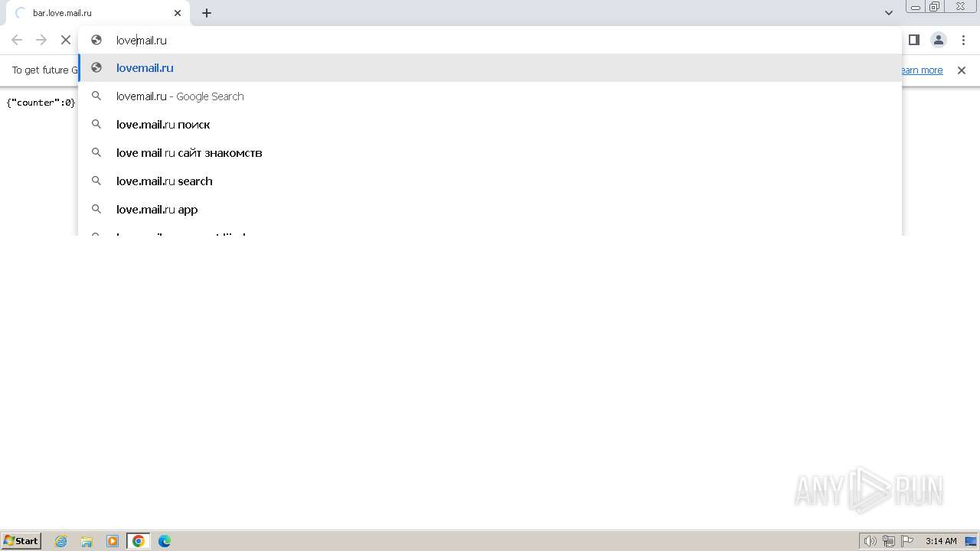Click the globe icon in address bar
The image size is (980, 551).
pyautogui.click(x=96, y=40)
